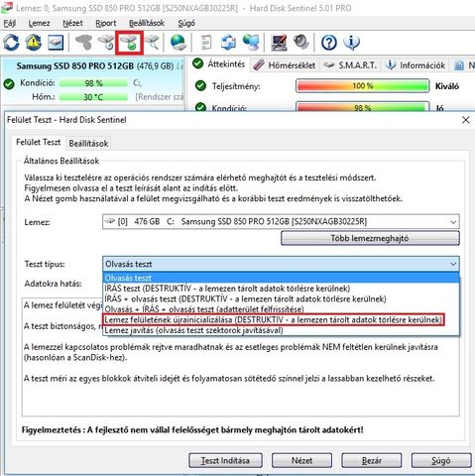The height and width of the screenshot is (476, 475).
Task: Open the yellow warning alerts toolbar icon
Action: click(34, 43)
